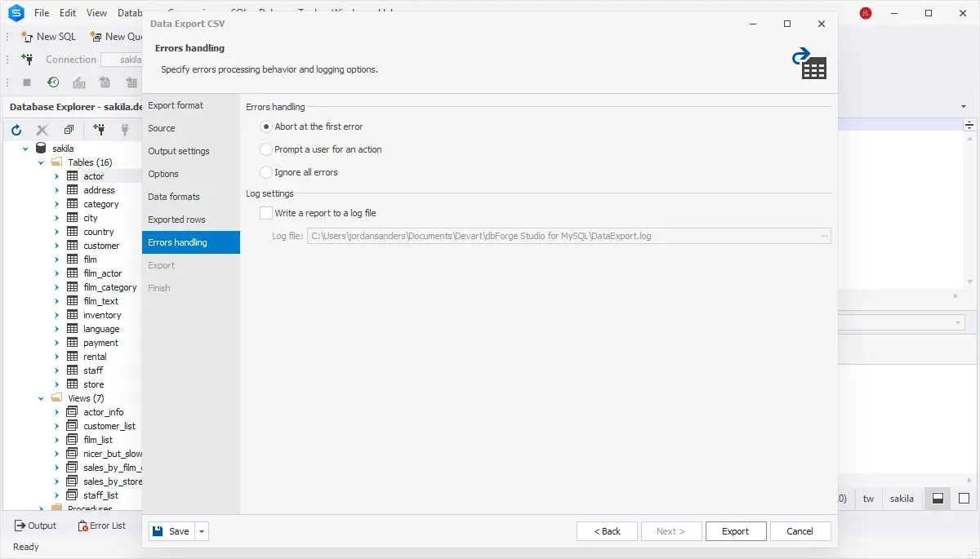The width and height of the screenshot is (980, 559).
Task: Go to the Data formats wizard page
Action: pyautogui.click(x=174, y=197)
